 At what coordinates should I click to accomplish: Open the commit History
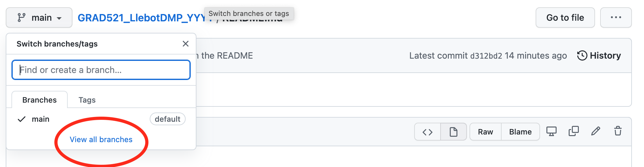(x=599, y=55)
